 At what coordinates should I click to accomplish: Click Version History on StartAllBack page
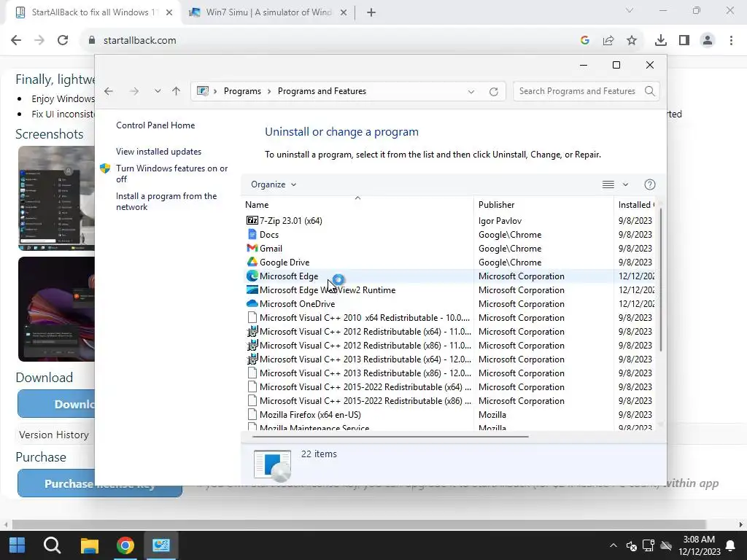pos(54,435)
